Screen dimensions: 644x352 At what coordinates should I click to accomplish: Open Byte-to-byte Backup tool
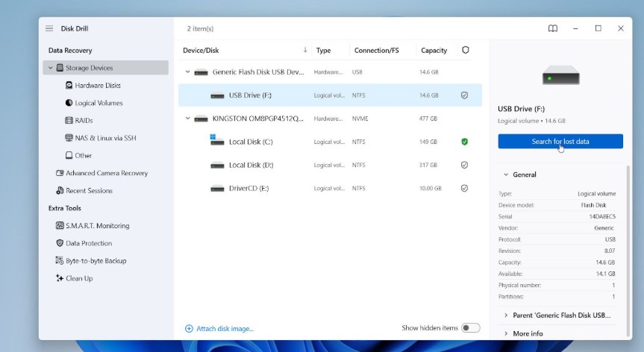[x=96, y=260]
